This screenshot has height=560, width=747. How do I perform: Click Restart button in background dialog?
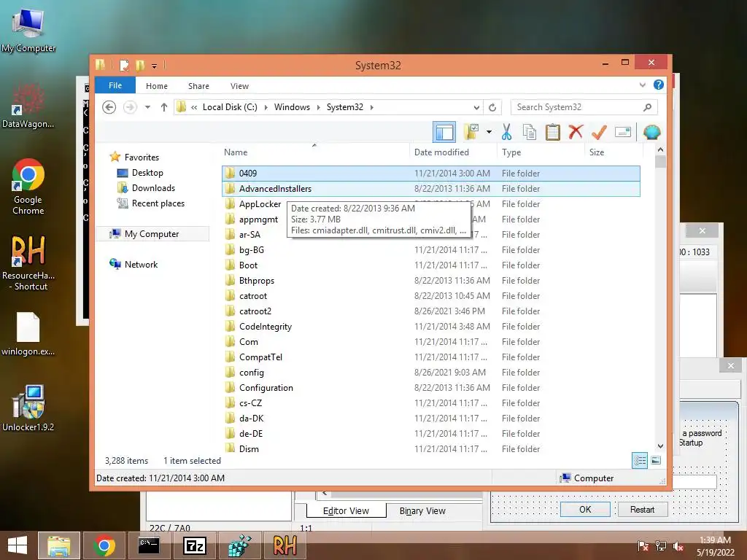(x=642, y=510)
